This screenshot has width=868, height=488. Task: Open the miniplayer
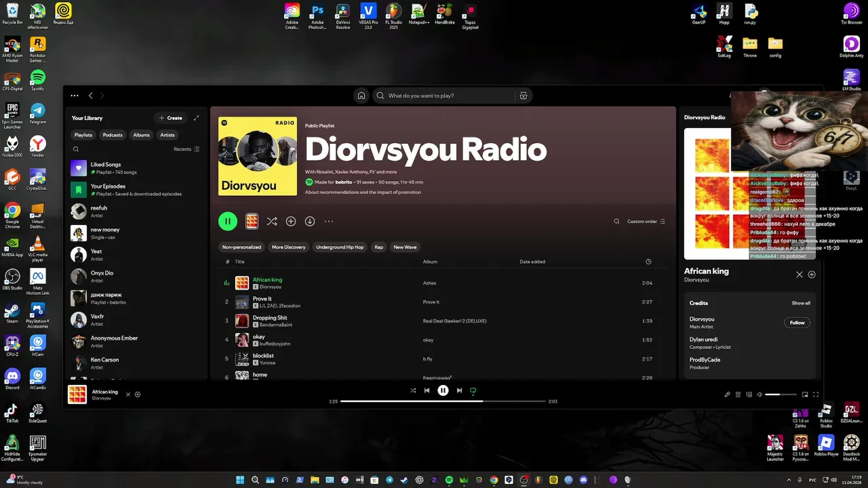pyautogui.click(x=805, y=394)
